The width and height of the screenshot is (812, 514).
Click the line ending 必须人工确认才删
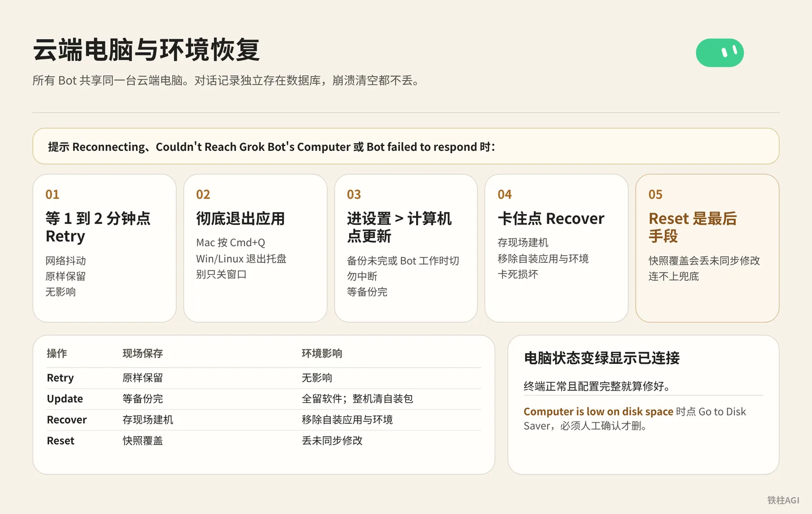coord(587,426)
